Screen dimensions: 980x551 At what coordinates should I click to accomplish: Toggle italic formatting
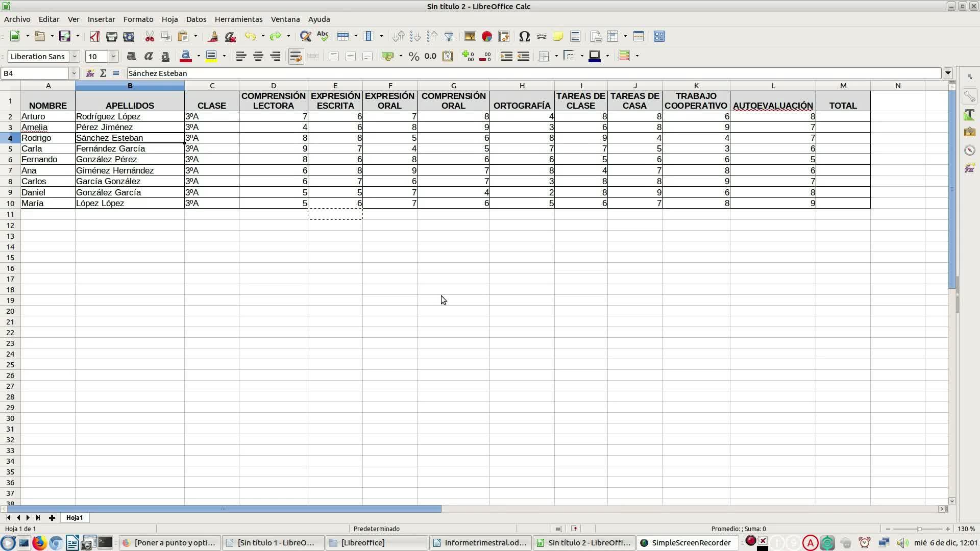[149, 56]
